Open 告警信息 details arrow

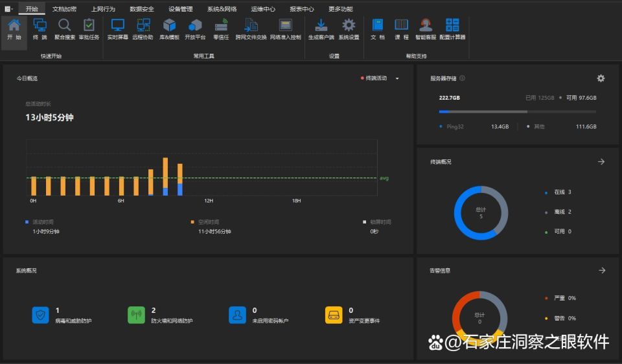coord(602,271)
